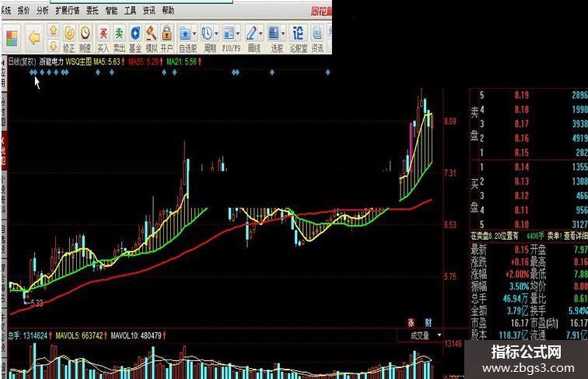588x379 pixels.
Task: Open the 分析 menu
Action: click(42, 11)
